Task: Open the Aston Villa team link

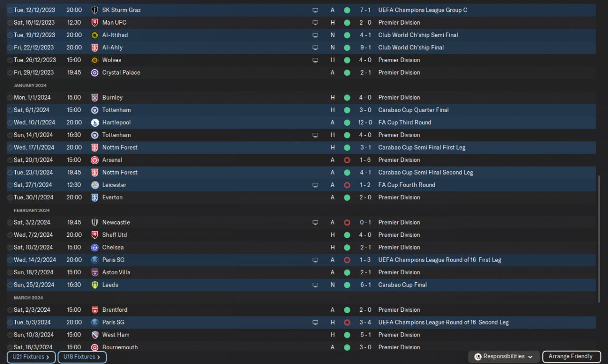Action: [x=116, y=272]
